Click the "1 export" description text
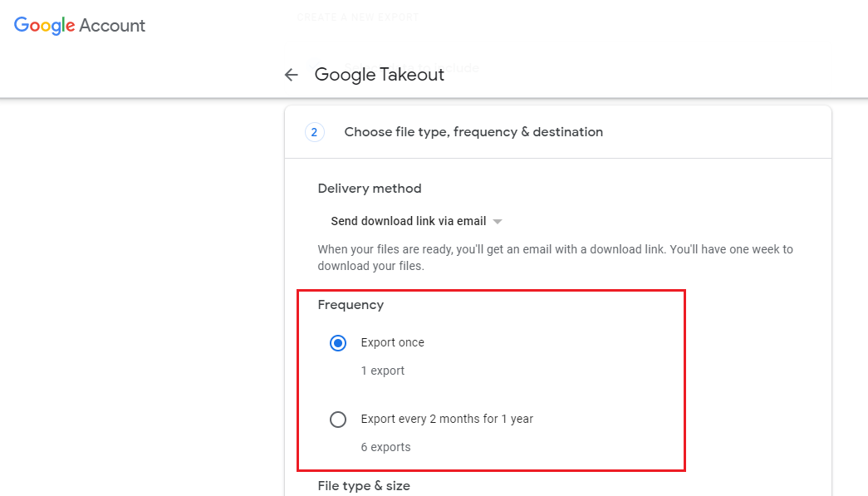Screen dimensions: 868x496 pyautogui.click(x=383, y=371)
